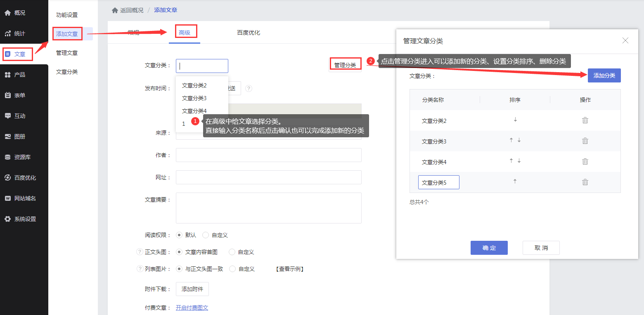The image size is (644, 315).
Task: Open the 系统设置 system settings sidebar item
Action: 24,219
